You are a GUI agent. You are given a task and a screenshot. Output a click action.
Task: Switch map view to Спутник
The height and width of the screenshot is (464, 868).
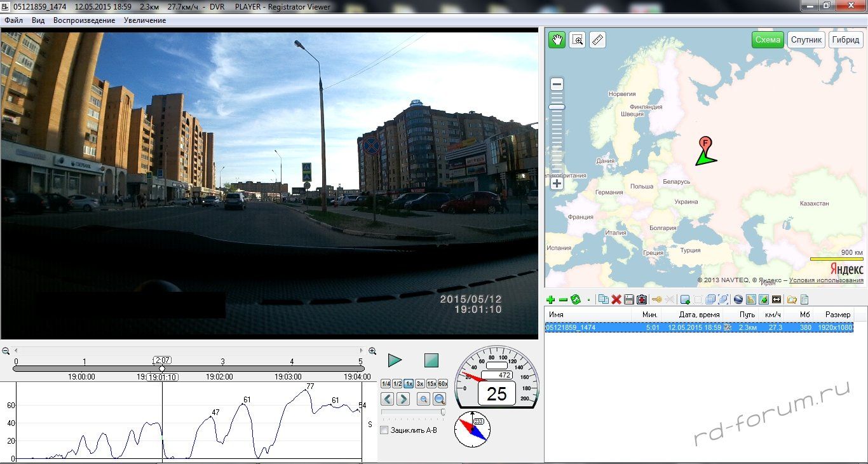tap(806, 40)
